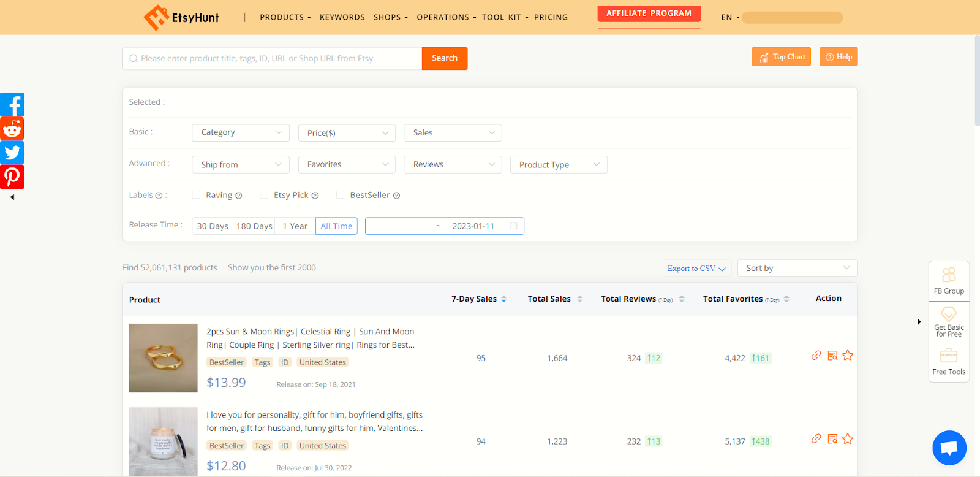Click the release date range start field

pos(399,226)
